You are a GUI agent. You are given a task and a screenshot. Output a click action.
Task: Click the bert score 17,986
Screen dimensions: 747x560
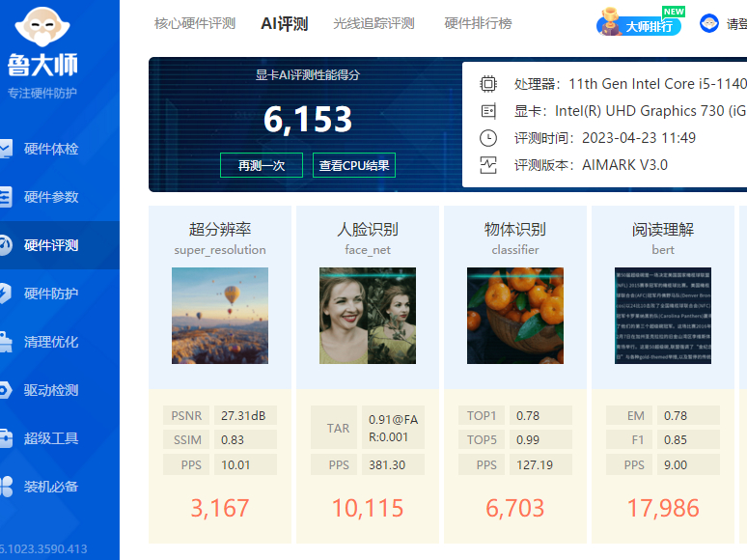(663, 508)
